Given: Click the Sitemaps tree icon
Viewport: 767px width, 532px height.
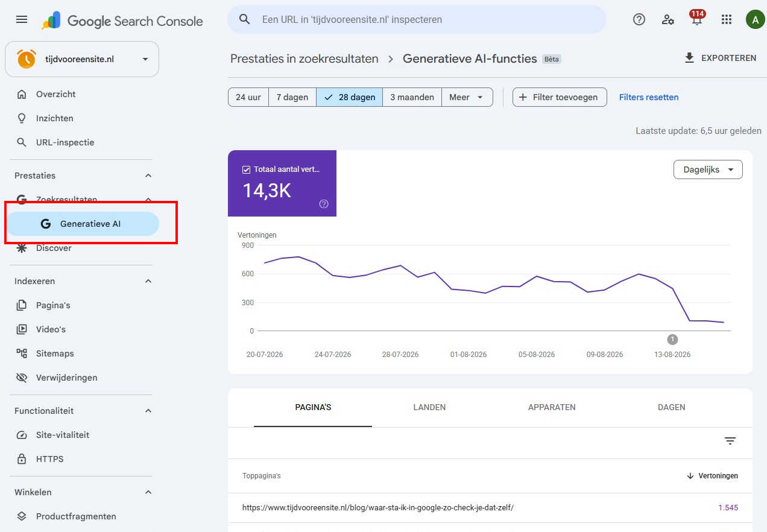Looking at the screenshot, I should pyautogui.click(x=22, y=353).
